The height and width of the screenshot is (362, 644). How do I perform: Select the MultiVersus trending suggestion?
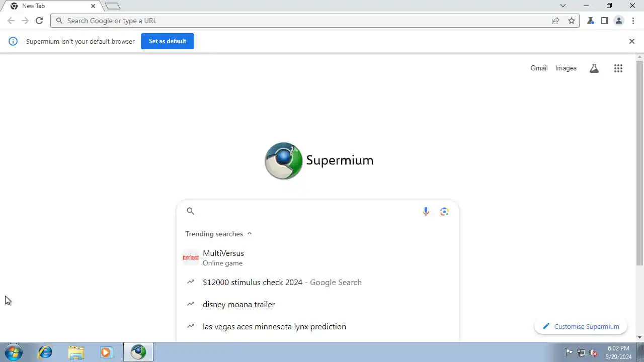[317, 257]
